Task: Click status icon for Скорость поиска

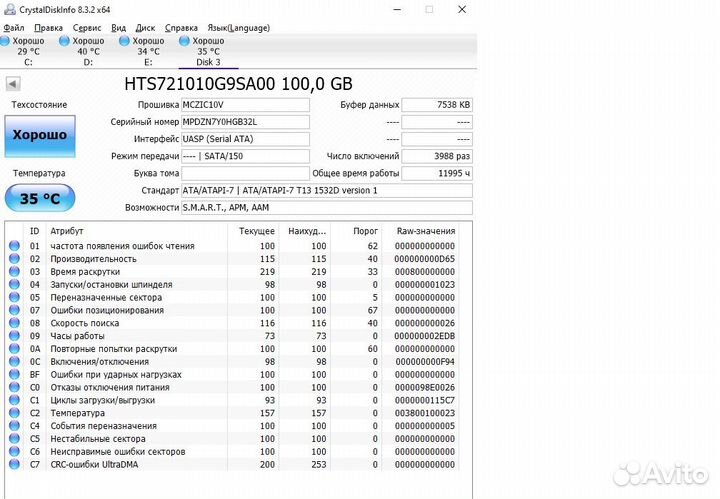Action: click(x=14, y=323)
